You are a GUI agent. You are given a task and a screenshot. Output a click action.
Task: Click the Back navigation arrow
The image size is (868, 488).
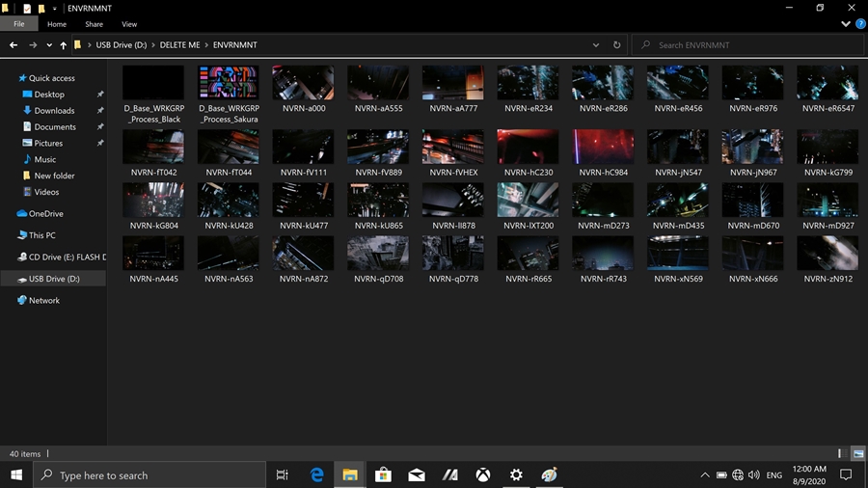(x=14, y=45)
